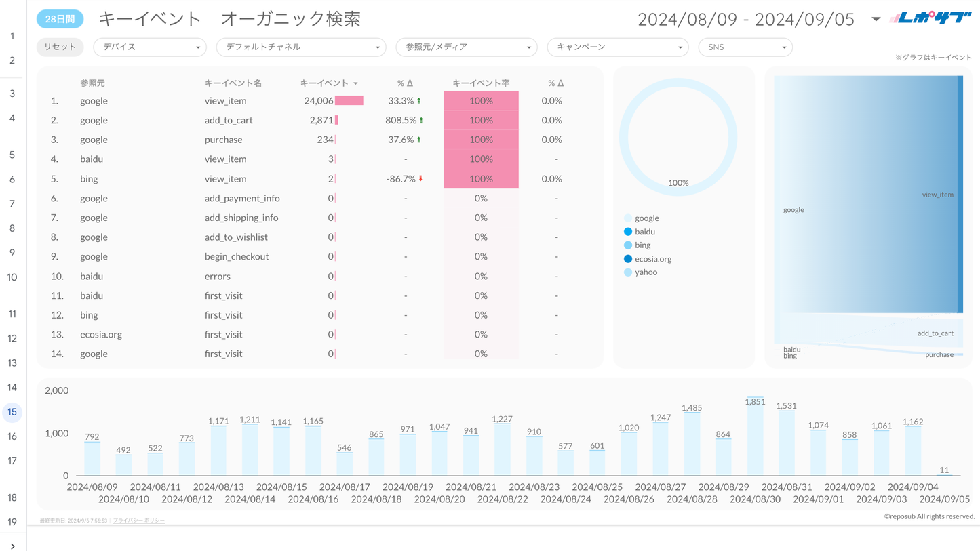Viewport: 980px width, 551px height.
Task: Click the red down arrow in the bing row
Action: click(x=421, y=179)
